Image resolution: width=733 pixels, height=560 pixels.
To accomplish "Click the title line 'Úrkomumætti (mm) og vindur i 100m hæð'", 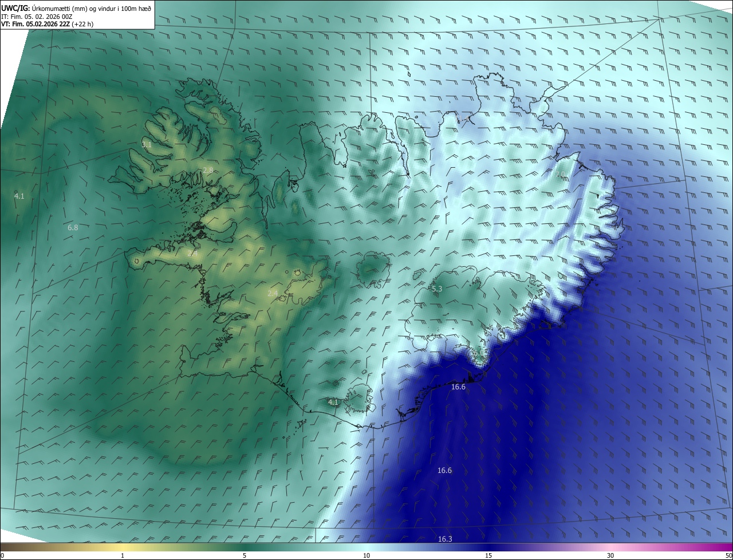I will click(x=91, y=8).
